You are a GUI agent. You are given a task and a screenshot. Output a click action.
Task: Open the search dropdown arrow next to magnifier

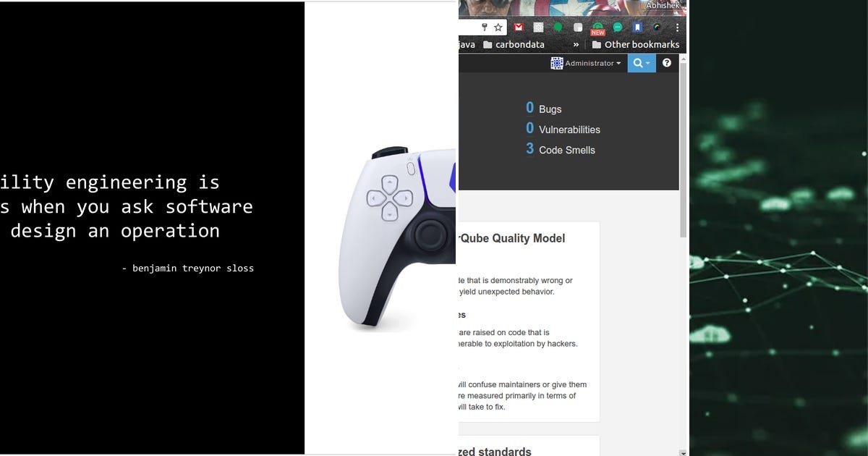click(647, 64)
